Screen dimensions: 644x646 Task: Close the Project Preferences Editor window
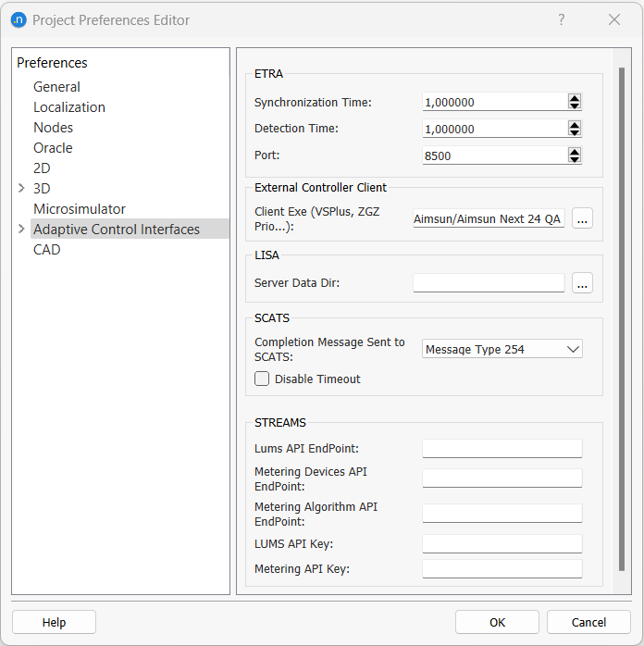tap(614, 19)
